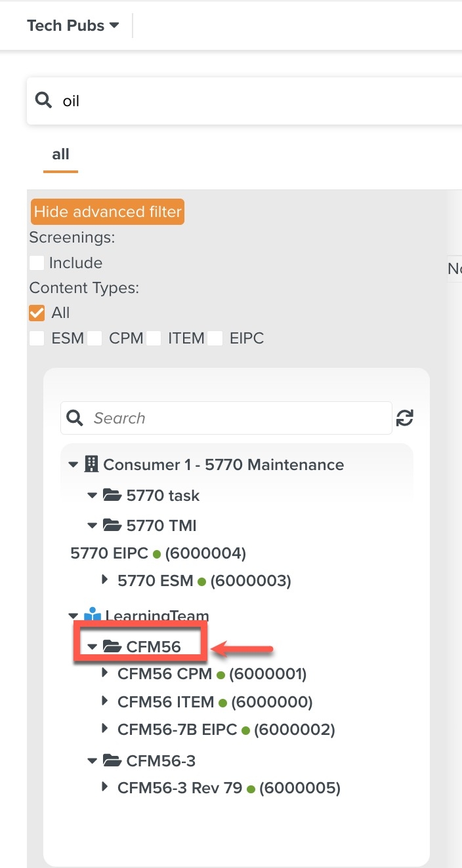The image size is (462, 868).
Task: Click the CFM56 folder icon
Action: pos(113,647)
